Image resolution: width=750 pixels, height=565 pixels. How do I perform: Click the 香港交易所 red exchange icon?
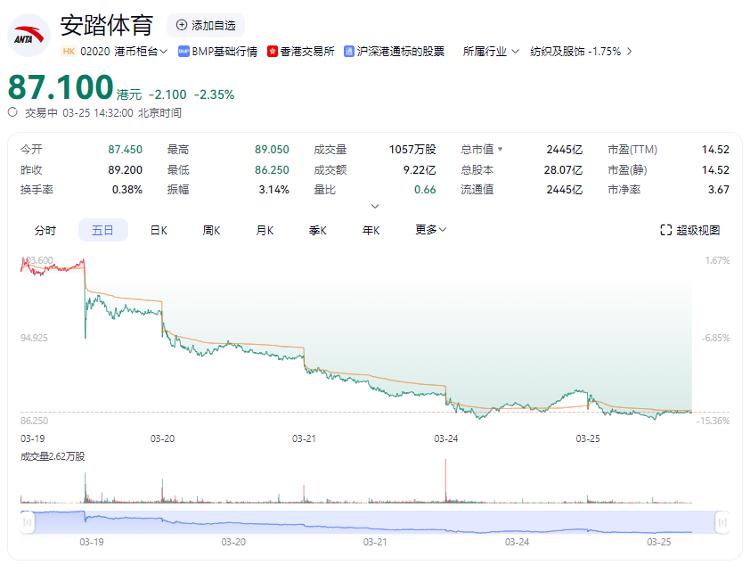click(x=272, y=51)
